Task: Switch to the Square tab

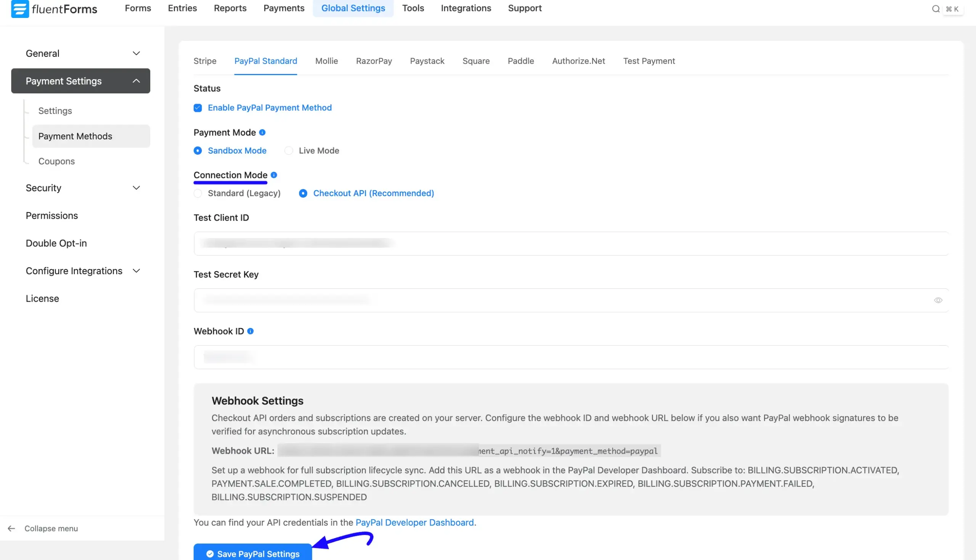Action: tap(476, 61)
